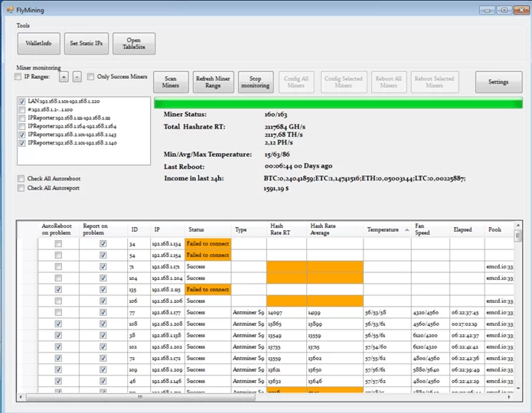Click the FlyMining app icon in title bar
532x413 pixels.
9,9
